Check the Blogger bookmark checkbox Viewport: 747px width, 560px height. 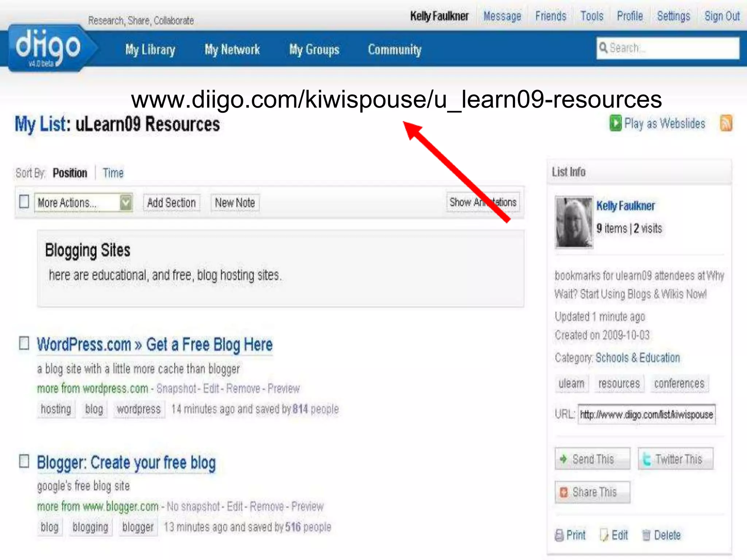click(x=24, y=461)
